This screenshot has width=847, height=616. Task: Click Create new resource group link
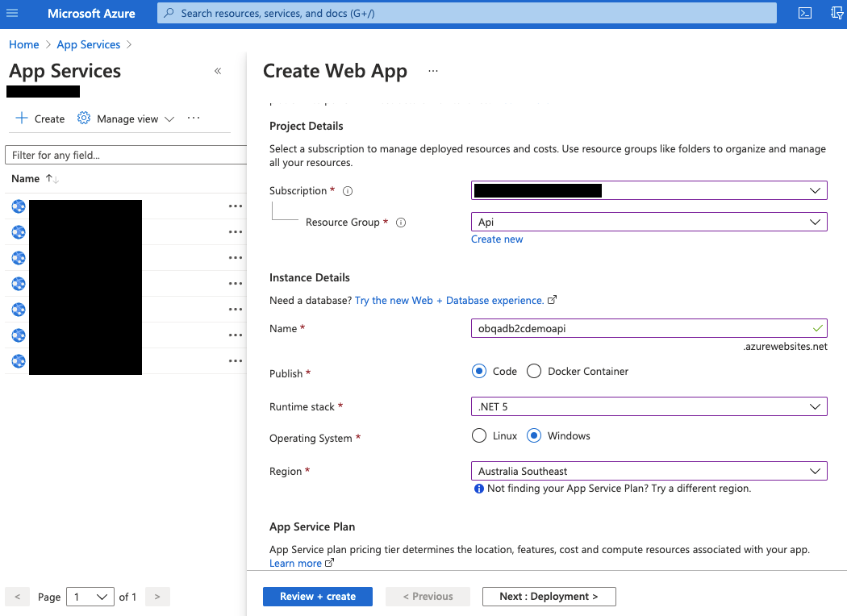click(497, 239)
